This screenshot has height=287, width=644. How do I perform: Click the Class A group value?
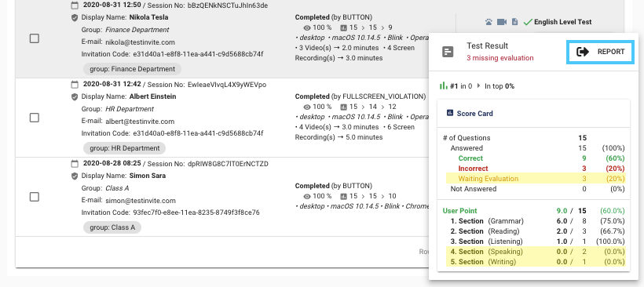pyautogui.click(x=117, y=188)
